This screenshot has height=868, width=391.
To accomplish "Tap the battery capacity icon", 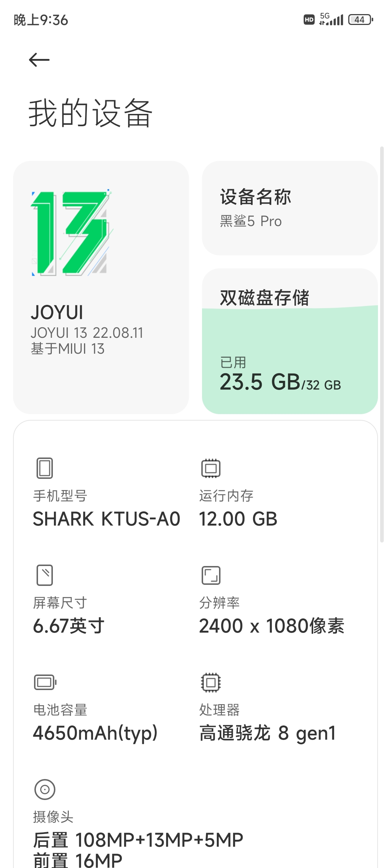I will click(45, 682).
